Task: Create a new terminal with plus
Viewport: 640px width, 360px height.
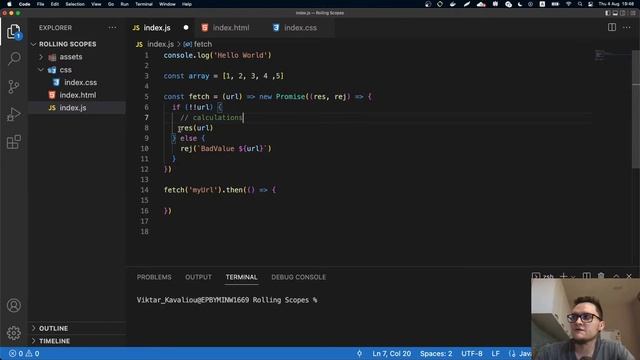Action: pyautogui.click(x=563, y=276)
